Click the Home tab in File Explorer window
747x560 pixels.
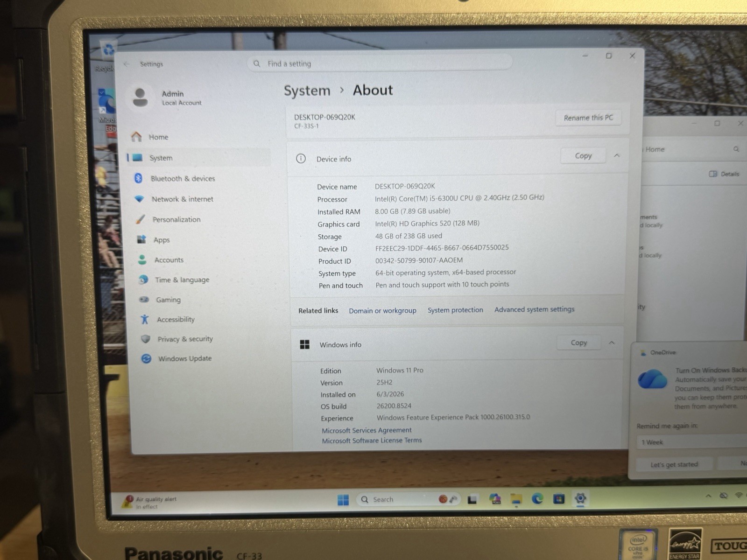(x=655, y=149)
